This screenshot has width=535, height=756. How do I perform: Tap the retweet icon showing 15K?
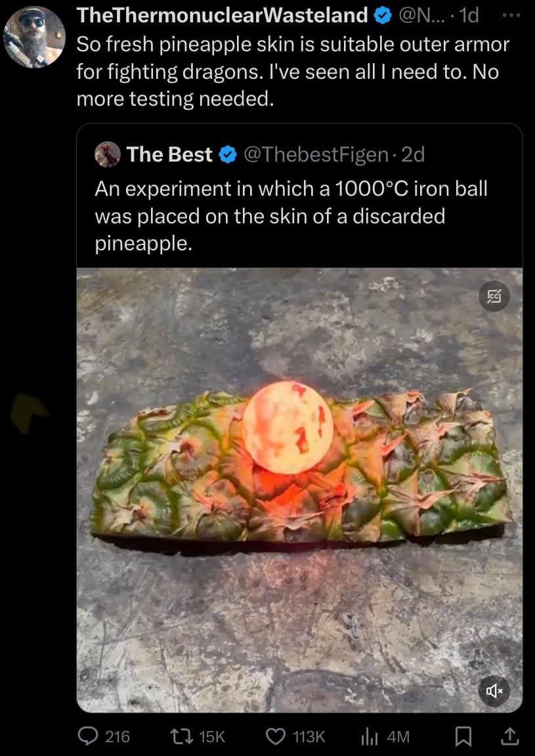182,736
